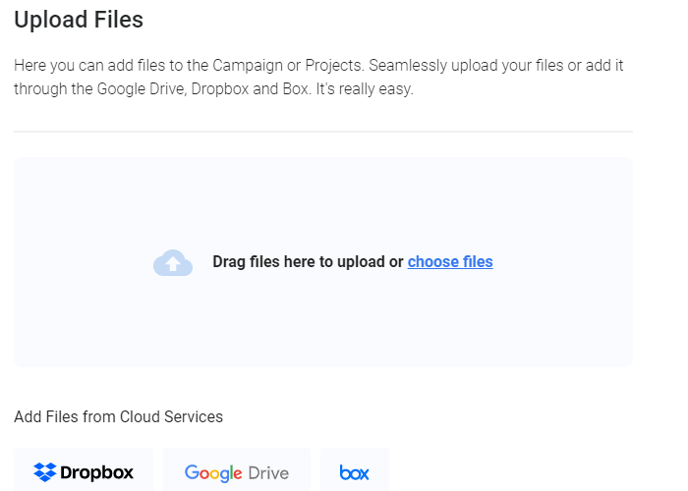Add files from Google Drive
688x491 pixels.
coord(236,472)
